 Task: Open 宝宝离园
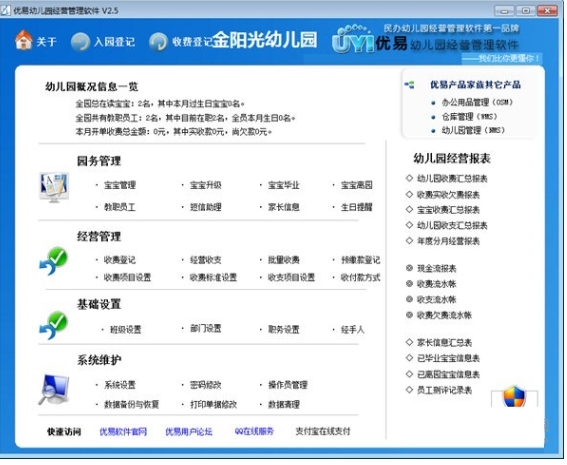[357, 185]
